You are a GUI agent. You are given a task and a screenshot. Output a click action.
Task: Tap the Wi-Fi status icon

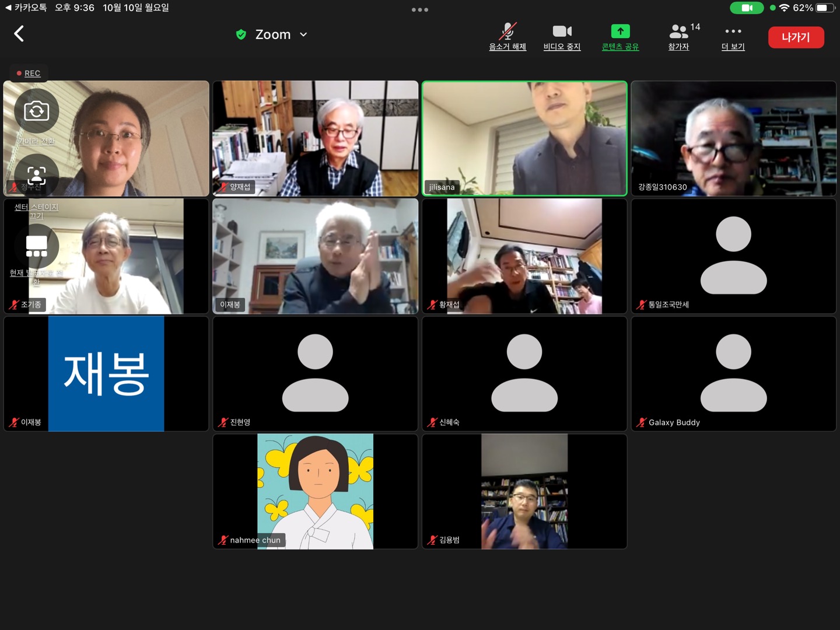point(784,8)
